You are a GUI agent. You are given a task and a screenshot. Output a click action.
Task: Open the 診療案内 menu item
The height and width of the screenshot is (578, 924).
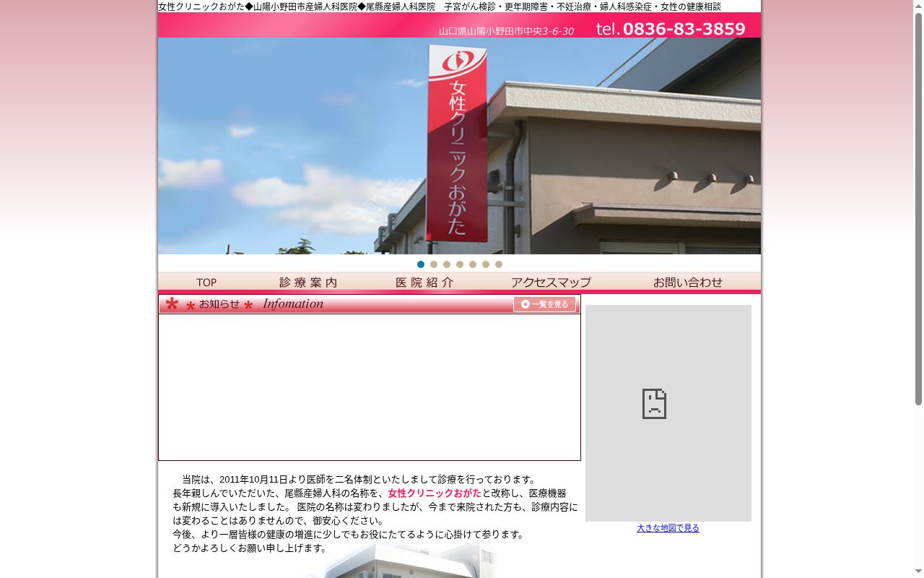coord(308,282)
